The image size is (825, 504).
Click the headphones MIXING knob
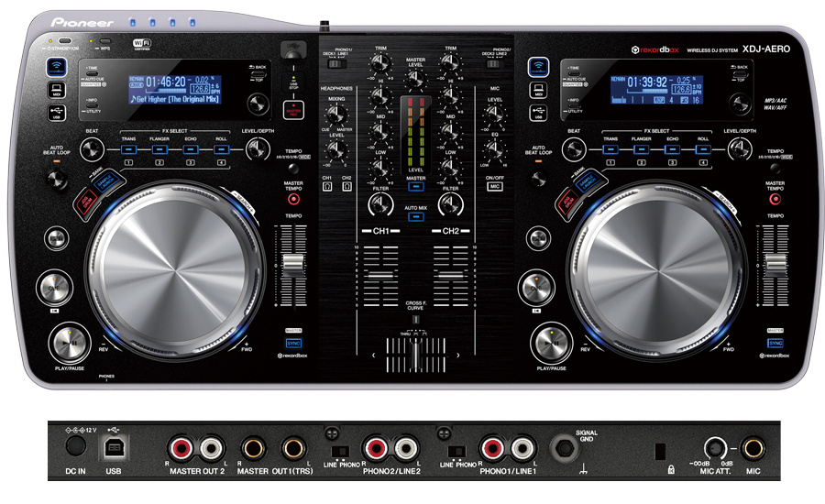click(336, 115)
